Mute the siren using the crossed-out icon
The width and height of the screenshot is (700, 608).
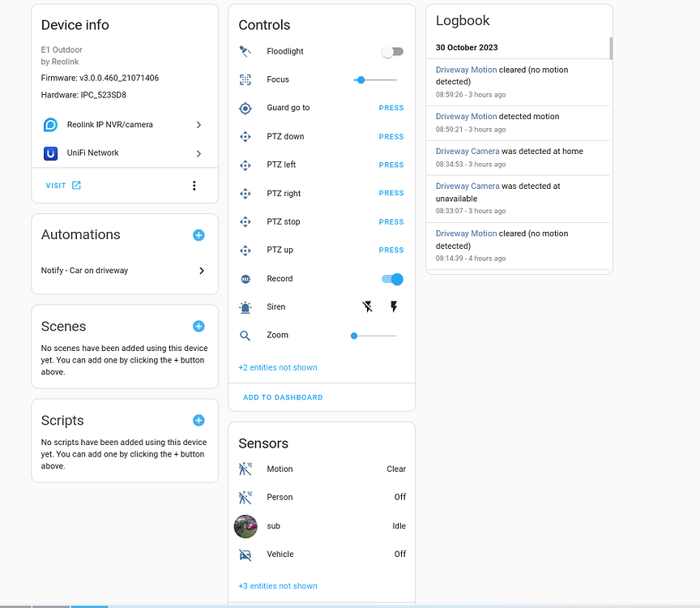[367, 306]
